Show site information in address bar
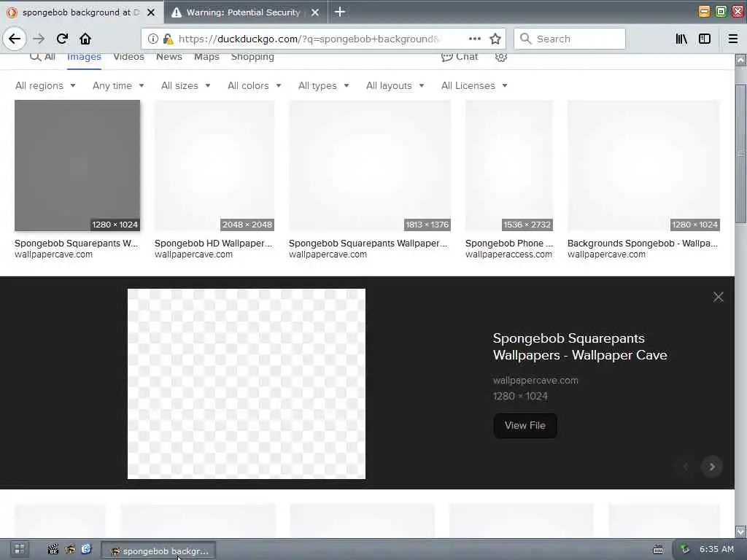Viewport: 747px width, 560px height. 152,39
